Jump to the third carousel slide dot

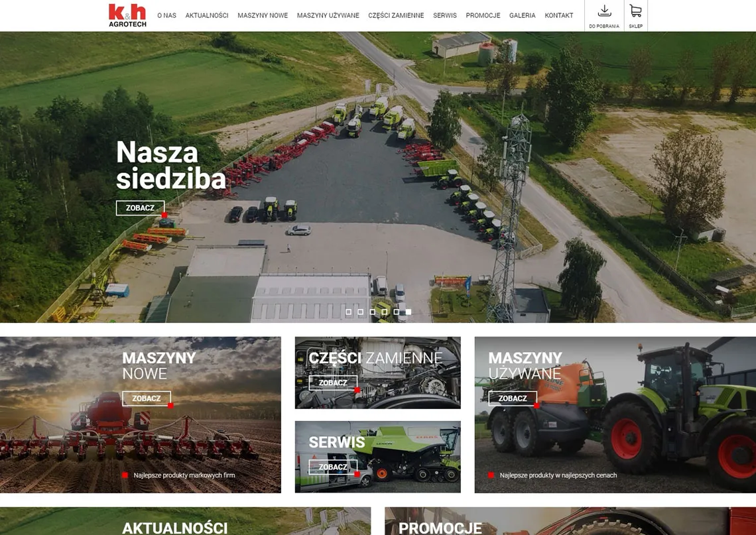tap(373, 312)
